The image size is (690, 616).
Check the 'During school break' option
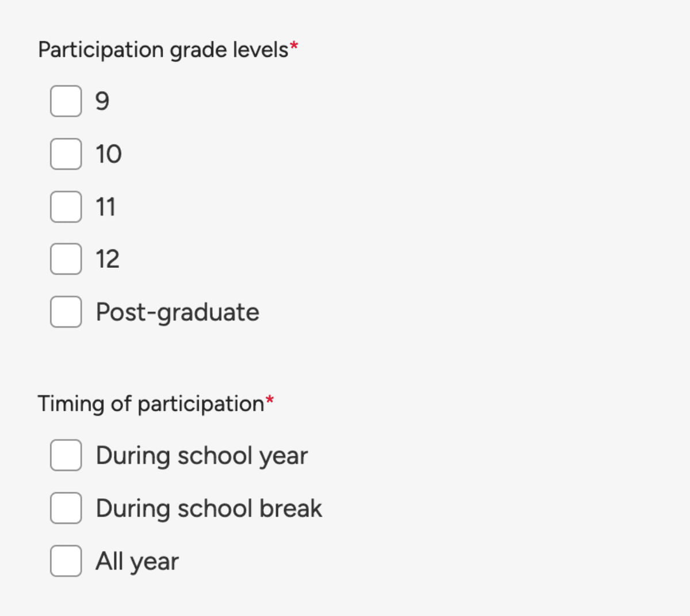65,508
